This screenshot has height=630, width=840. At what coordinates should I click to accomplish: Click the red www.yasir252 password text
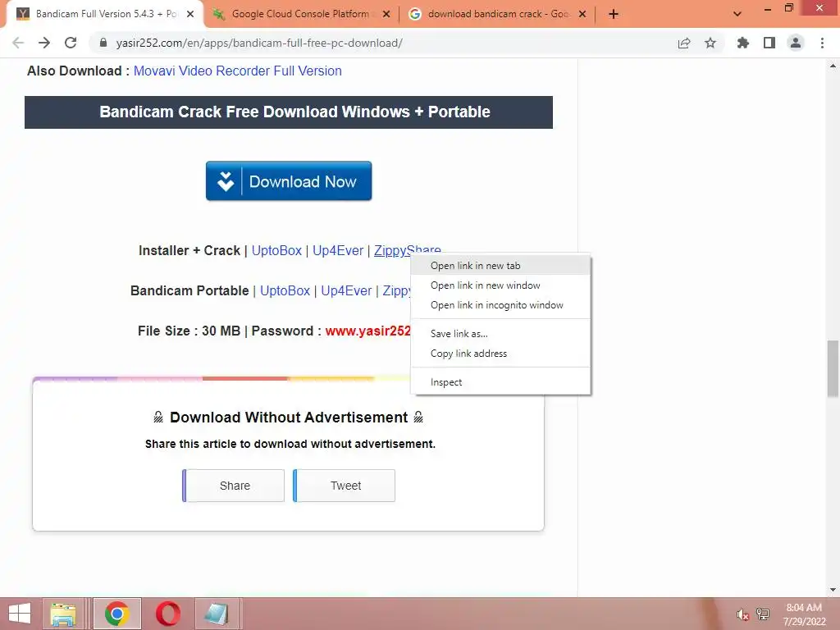pos(368,331)
